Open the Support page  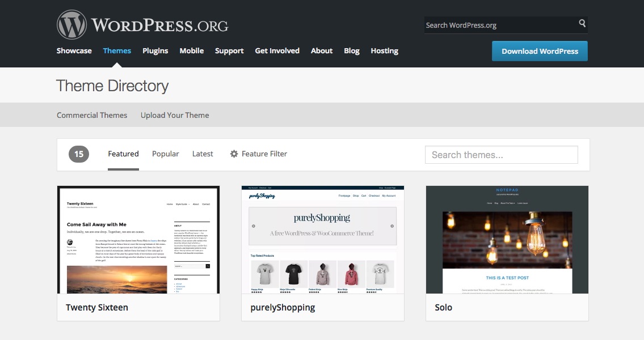point(229,51)
